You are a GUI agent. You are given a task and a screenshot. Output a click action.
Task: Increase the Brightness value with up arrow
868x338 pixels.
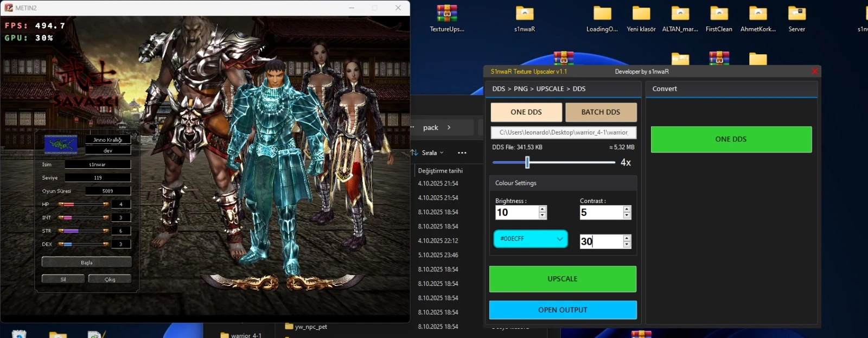[542, 209]
